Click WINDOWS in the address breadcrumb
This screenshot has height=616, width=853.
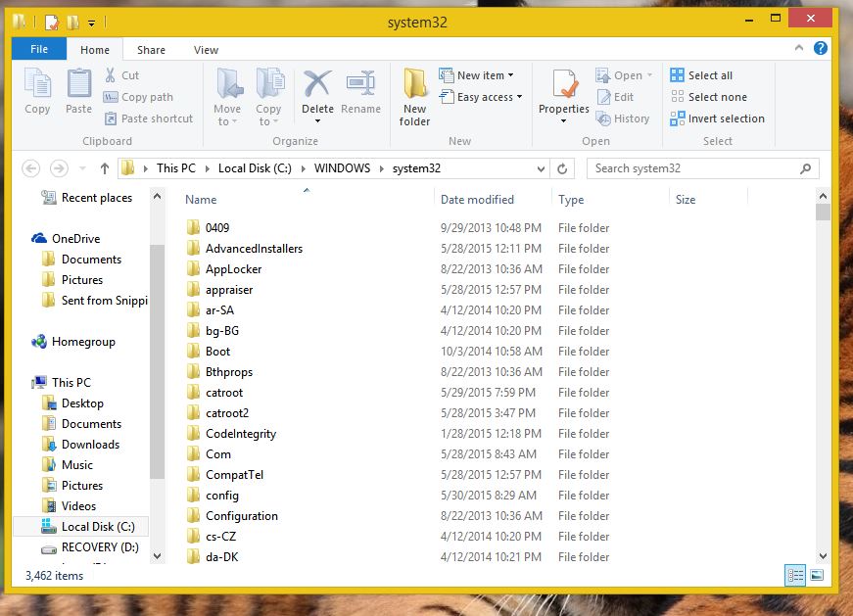tap(342, 168)
